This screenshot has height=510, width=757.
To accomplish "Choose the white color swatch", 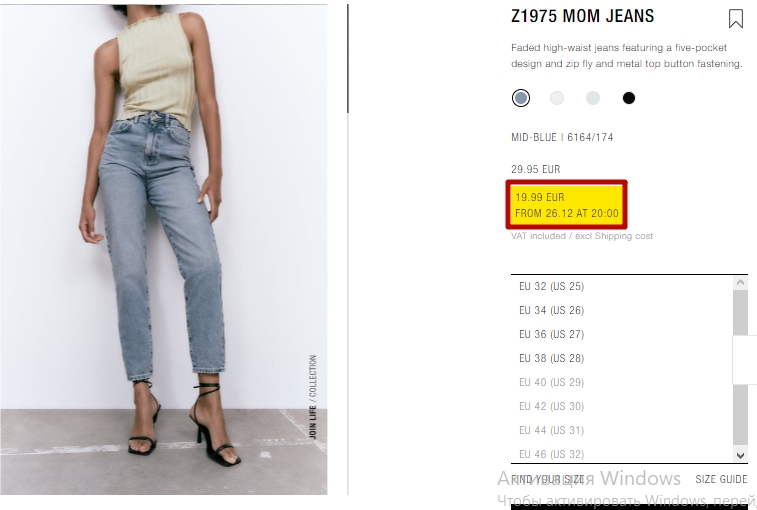I will click(557, 98).
